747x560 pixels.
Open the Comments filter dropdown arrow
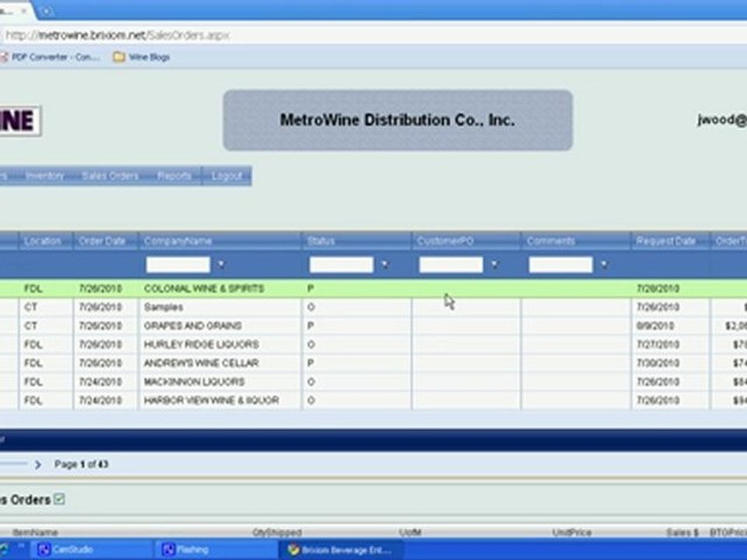point(604,264)
